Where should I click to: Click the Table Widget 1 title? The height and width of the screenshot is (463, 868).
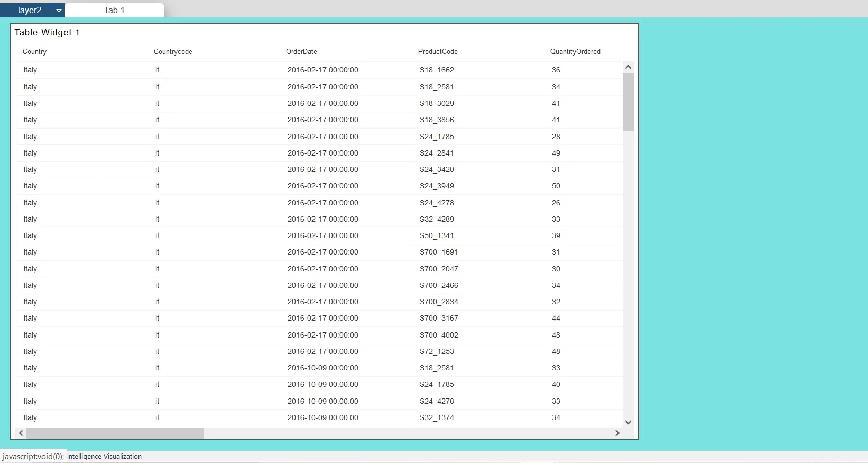(47, 33)
